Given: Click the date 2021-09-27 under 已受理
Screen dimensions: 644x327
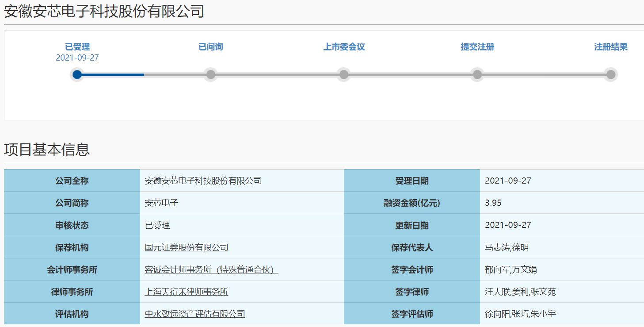Looking at the screenshot, I should 77,58.
